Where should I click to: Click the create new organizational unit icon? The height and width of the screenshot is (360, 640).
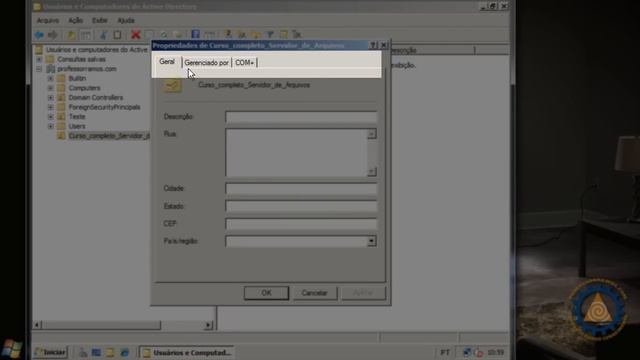(256, 35)
